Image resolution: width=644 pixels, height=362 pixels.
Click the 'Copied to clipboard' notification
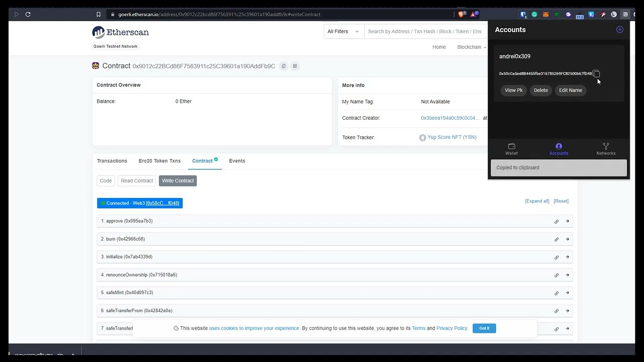[558, 168]
